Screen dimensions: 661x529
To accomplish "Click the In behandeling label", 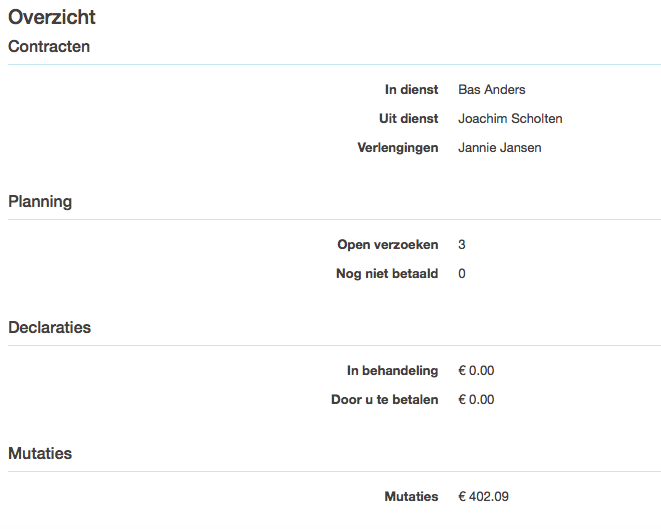I will click(392, 371).
